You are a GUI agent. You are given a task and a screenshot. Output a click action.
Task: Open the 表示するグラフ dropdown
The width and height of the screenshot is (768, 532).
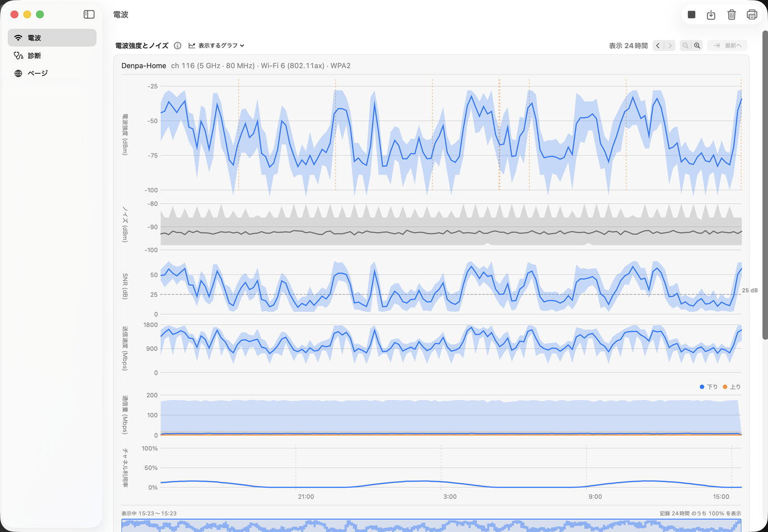(x=216, y=45)
